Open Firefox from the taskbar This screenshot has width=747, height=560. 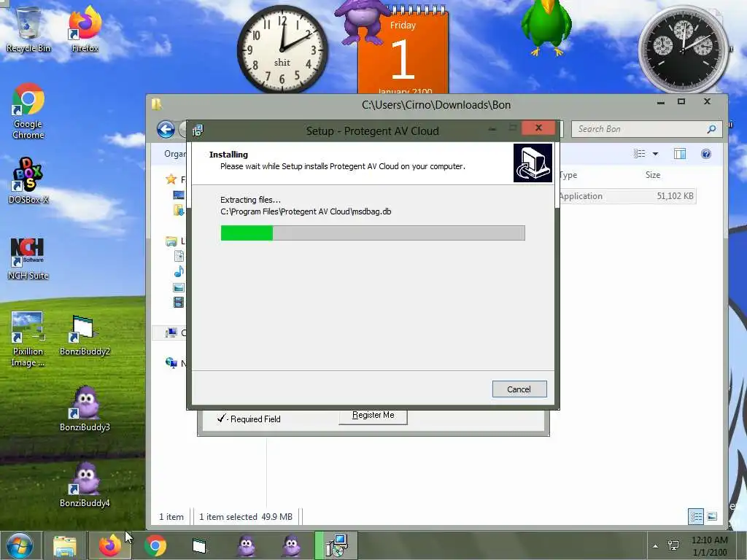(109, 545)
